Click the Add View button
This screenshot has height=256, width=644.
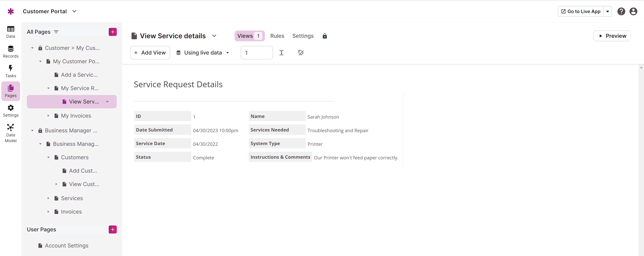point(150,53)
